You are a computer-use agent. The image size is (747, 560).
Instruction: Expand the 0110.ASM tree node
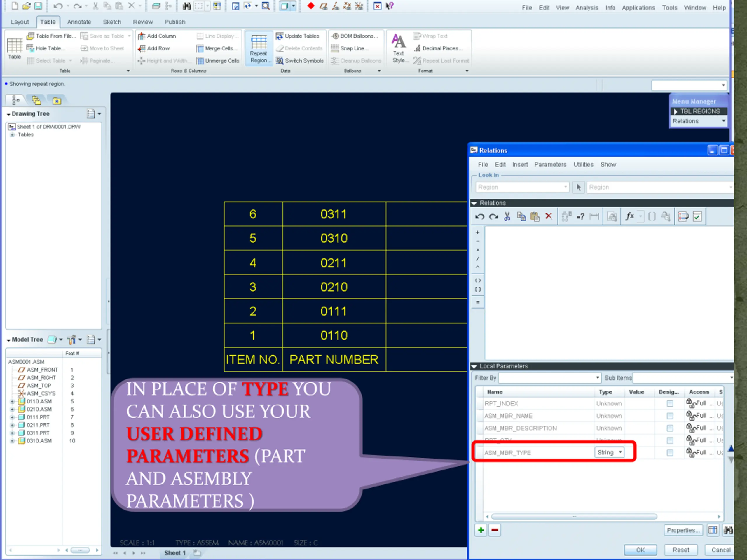12,401
